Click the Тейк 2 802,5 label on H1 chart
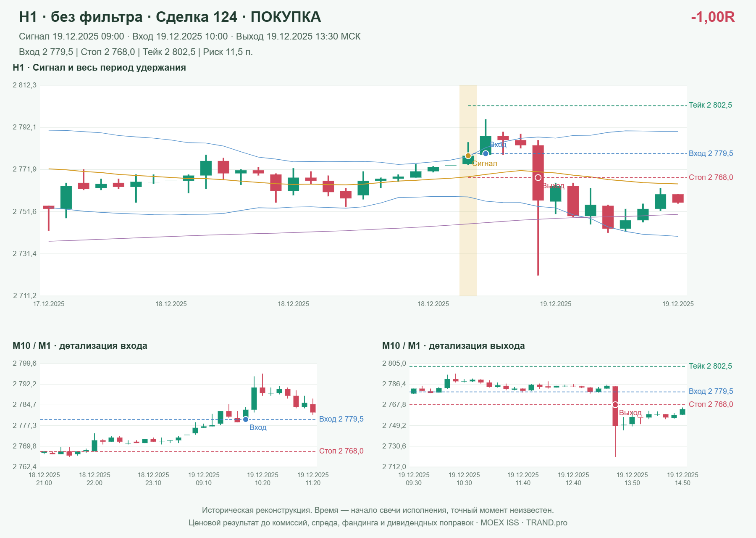Image resolution: width=756 pixels, height=538 pixels. (x=710, y=105)
